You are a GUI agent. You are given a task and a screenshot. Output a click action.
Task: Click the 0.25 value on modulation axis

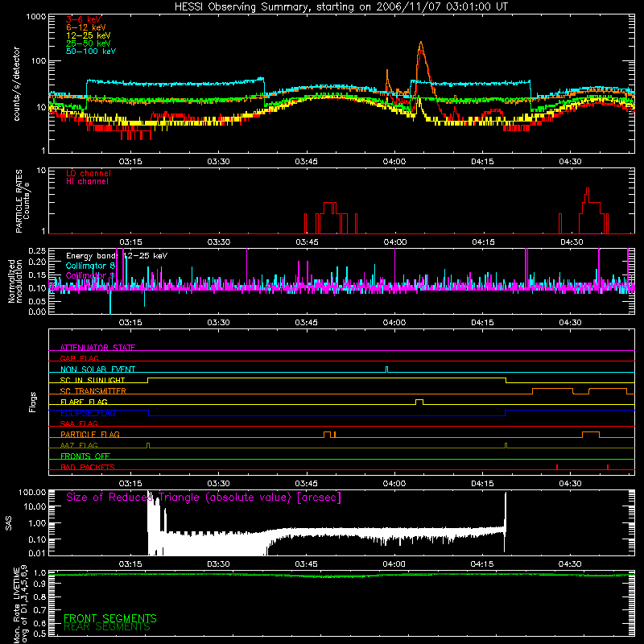point(37,250)
